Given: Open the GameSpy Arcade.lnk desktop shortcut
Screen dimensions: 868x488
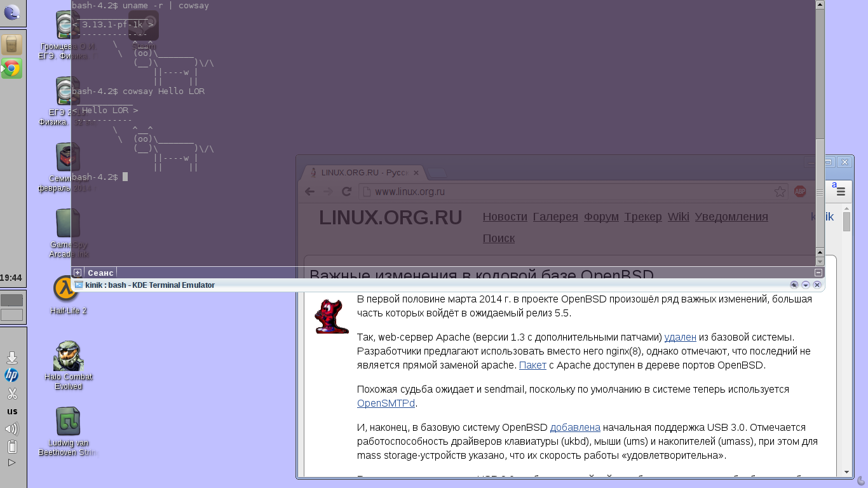Looking at the screenshot, I should [67, 233].
